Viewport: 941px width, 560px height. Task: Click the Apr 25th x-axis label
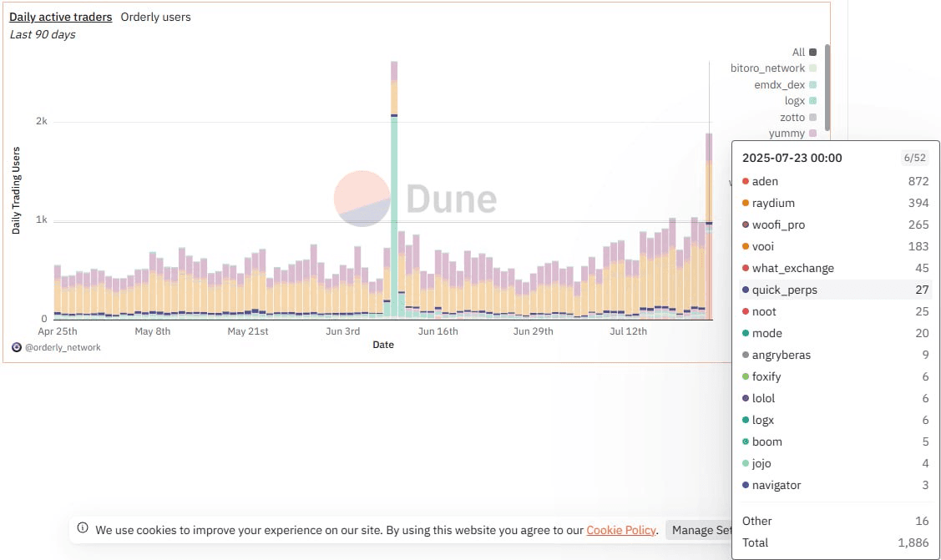(57, 331)
